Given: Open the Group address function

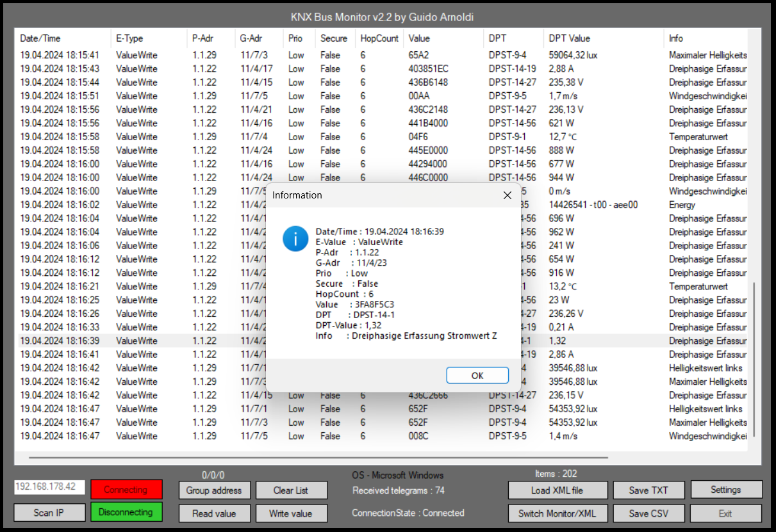Looking at the screenshot, I should click(x=214, y=489).
